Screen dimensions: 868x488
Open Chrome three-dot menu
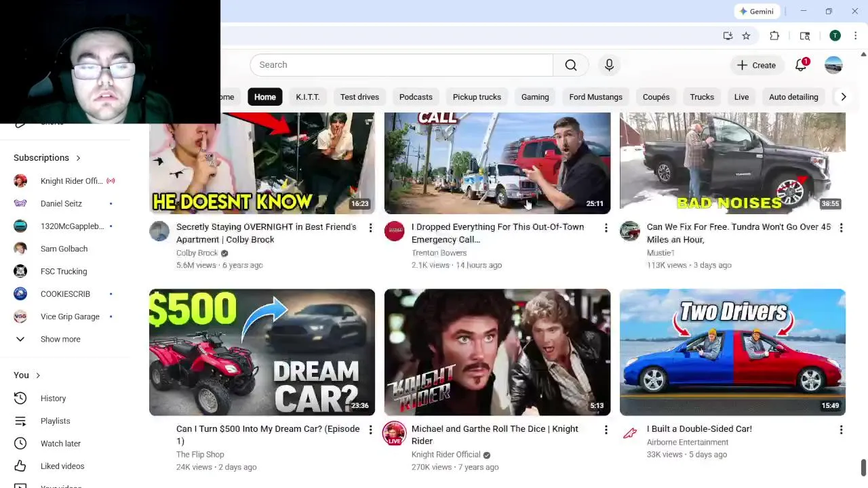(855, 36)
